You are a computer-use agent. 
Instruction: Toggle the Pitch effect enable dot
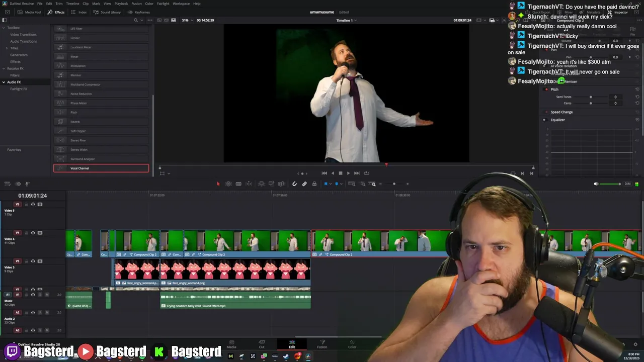point(546,89)
